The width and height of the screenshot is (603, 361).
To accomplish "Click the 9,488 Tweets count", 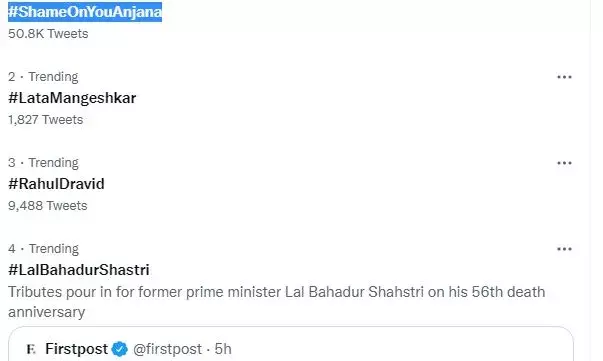I will pyautogui.click(x=48, y=206).
